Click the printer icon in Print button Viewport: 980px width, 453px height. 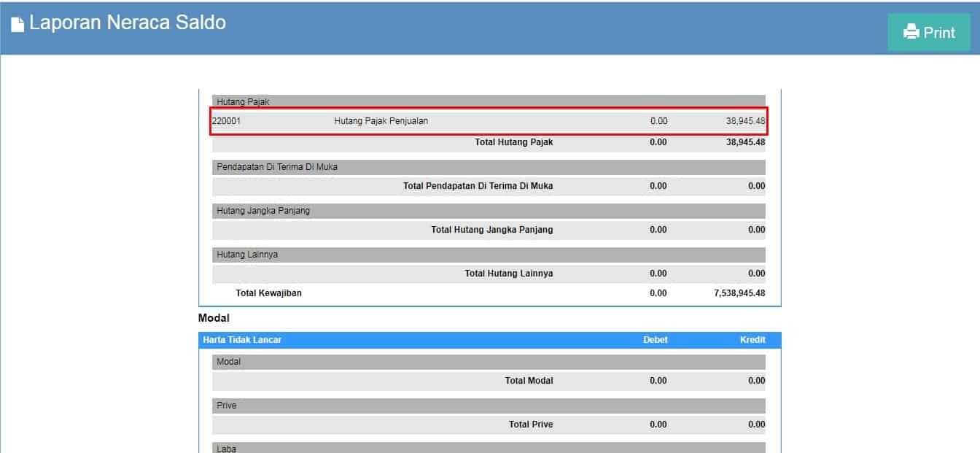coord(911,32)
